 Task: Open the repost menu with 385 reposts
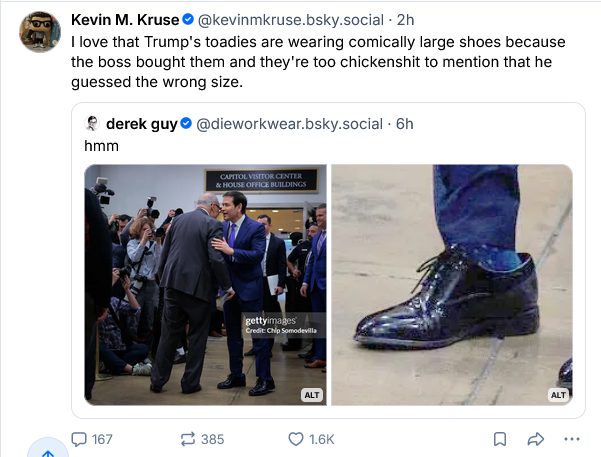click(x=186, y=439)
